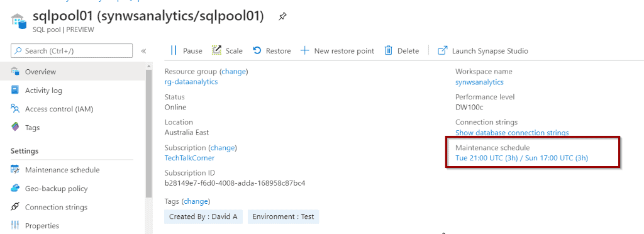The height and width of the screenshot is (234, 644).
Task: Open the synwsanalytics workspace link
Action: [x=479, y=82]
